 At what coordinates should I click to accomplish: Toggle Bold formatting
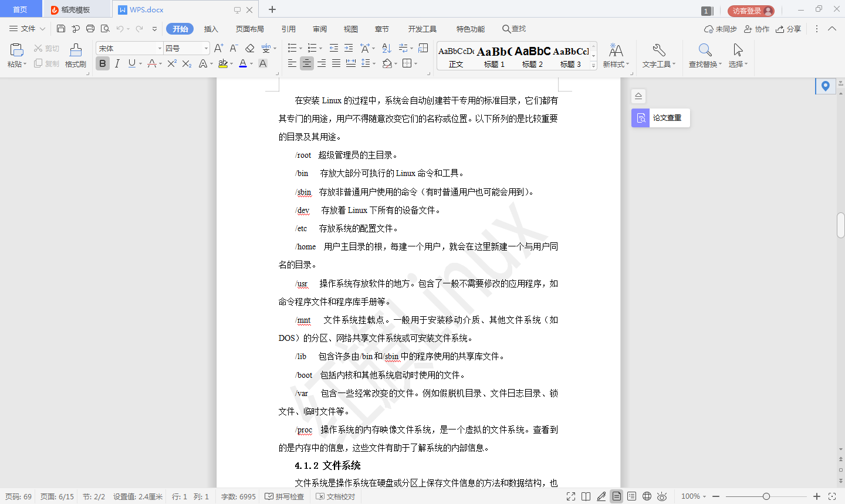[x=103, y=63]
